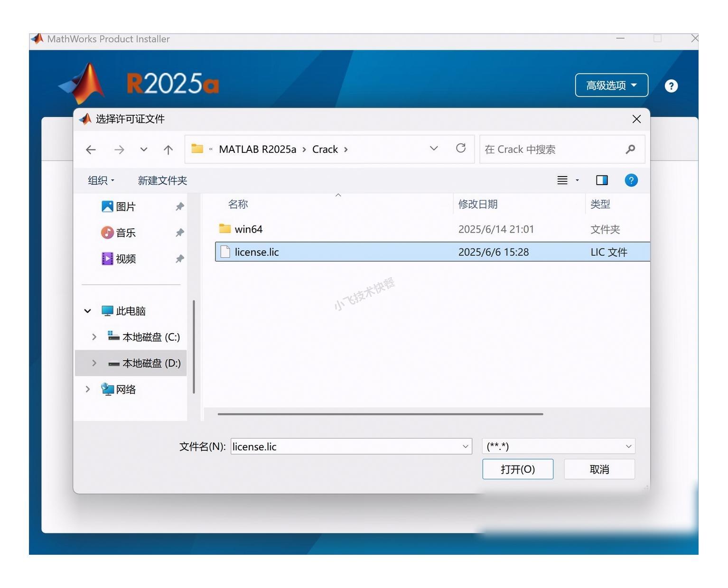
Task: Select 网络 in navigation pane
Action: [119, 389]
